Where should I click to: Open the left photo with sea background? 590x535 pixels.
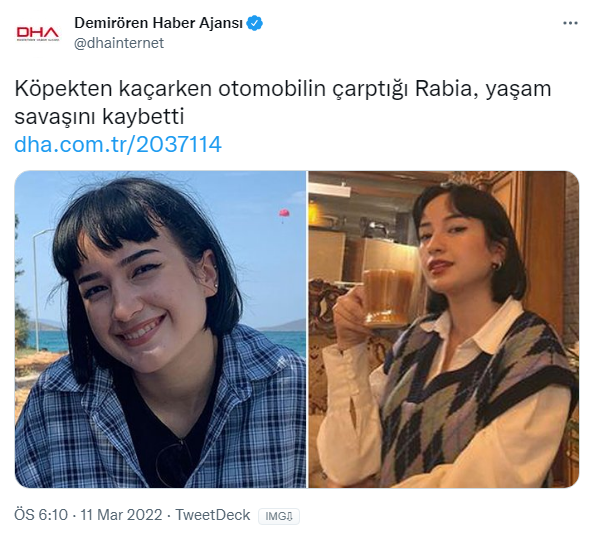160,330
